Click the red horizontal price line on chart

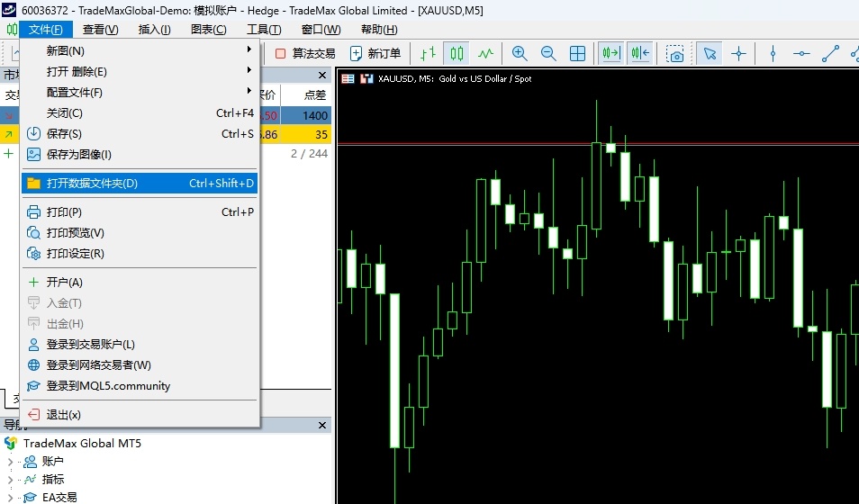pyautogui.click(x=598, y=145)
